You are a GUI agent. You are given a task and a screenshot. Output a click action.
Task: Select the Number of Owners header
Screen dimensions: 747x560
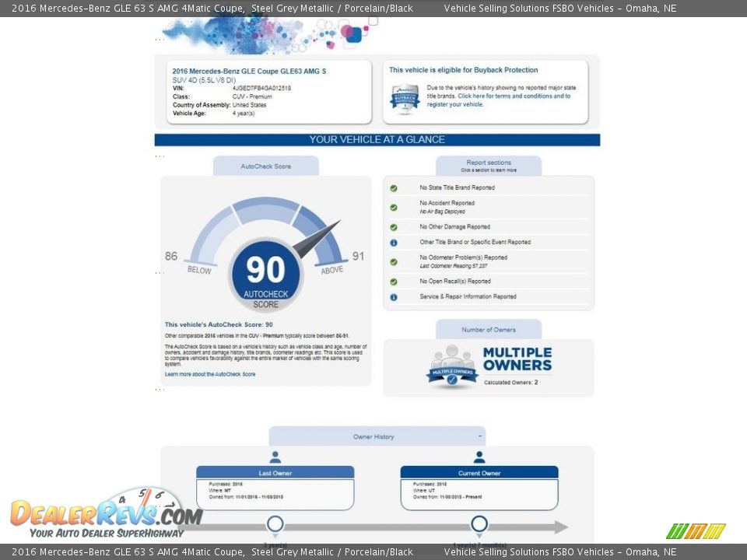point(488,330)
